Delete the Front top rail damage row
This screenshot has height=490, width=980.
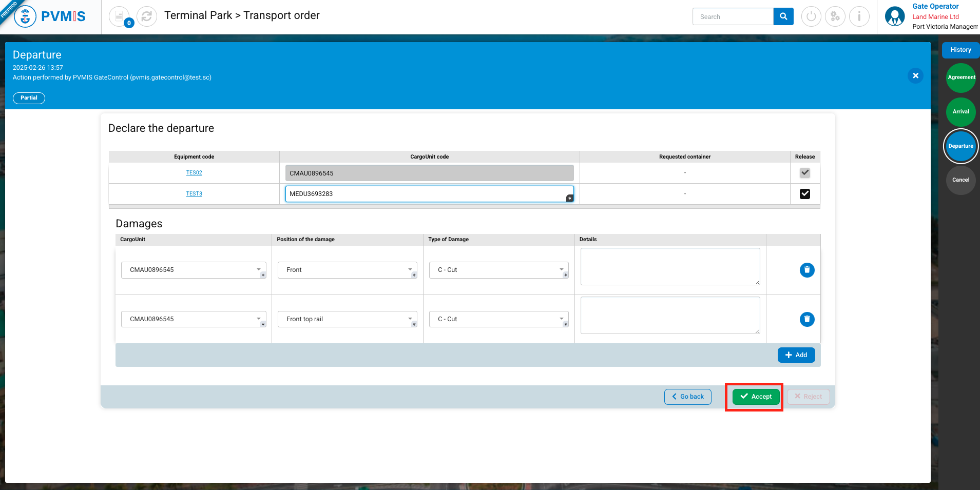[807, 319]
